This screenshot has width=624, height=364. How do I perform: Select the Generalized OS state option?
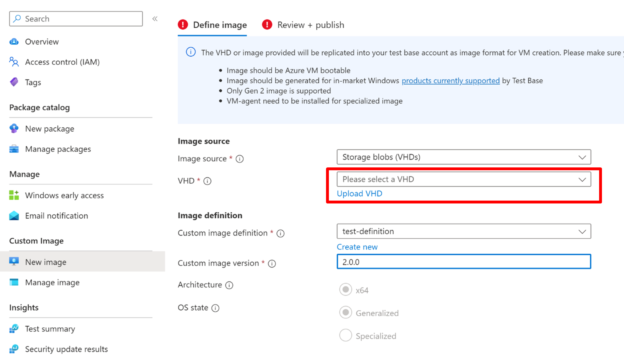pos(345,312)
